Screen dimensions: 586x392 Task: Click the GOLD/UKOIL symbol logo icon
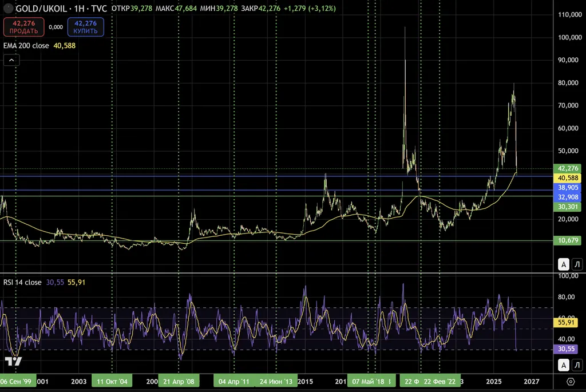click(8, 9)
